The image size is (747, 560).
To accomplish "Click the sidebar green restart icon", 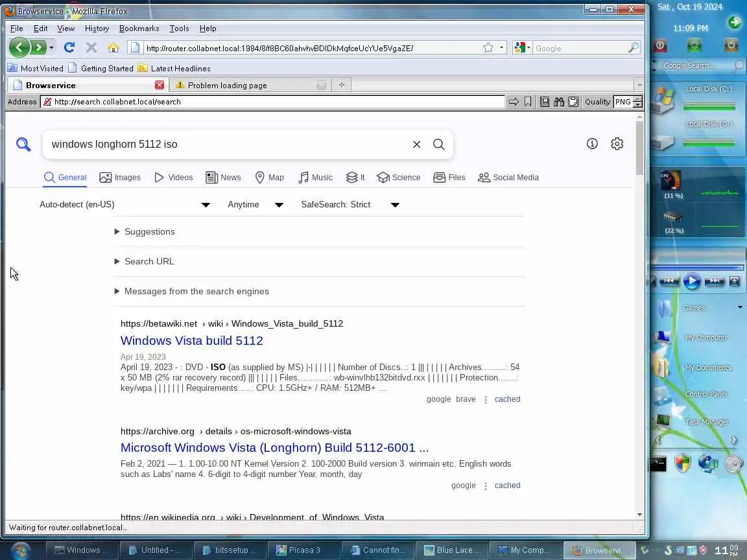I will tap(694, 46).
